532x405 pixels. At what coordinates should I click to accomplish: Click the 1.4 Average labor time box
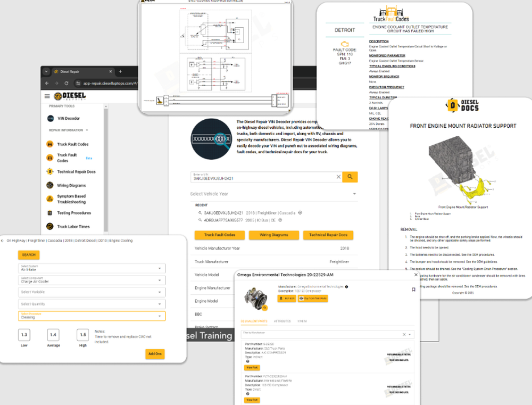pos(53,335)
